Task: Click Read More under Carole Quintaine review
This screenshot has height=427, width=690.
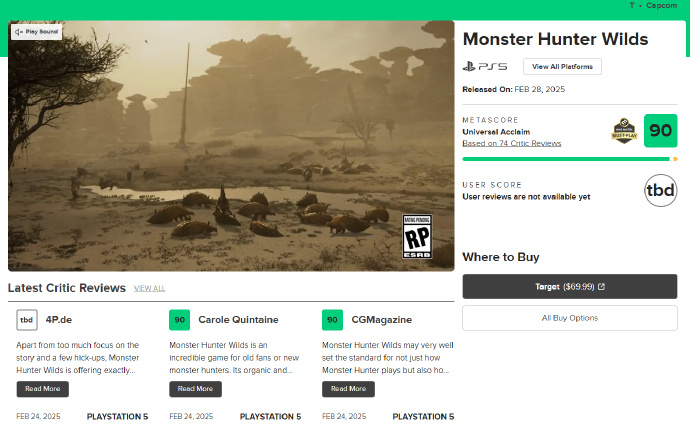Action: tap(195, 389)
